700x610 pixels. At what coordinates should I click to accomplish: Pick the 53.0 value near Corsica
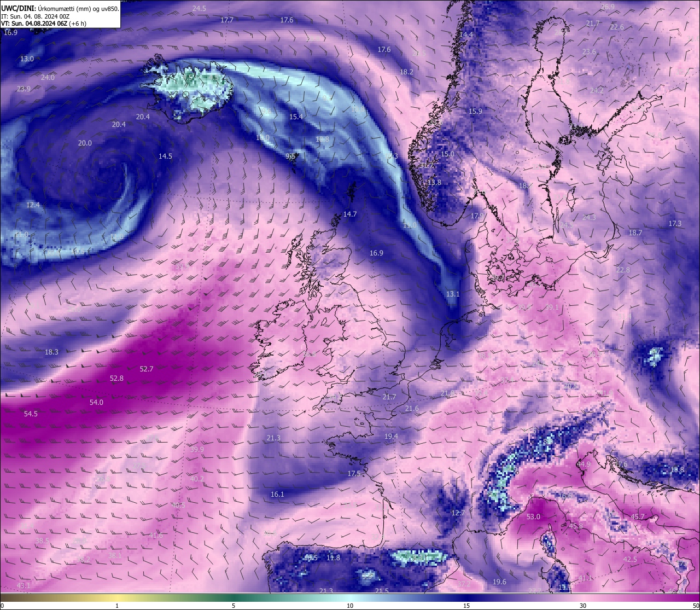[x=533, y=516]
